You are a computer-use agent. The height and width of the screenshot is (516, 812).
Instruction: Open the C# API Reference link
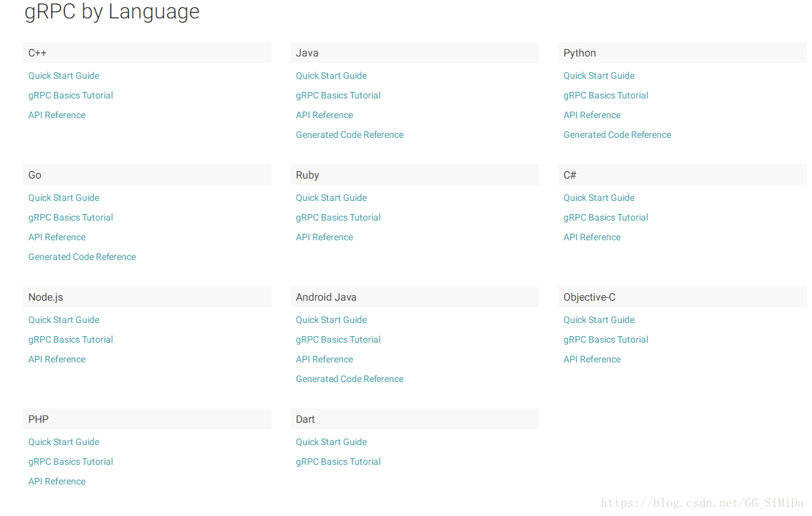coord(592,237)
